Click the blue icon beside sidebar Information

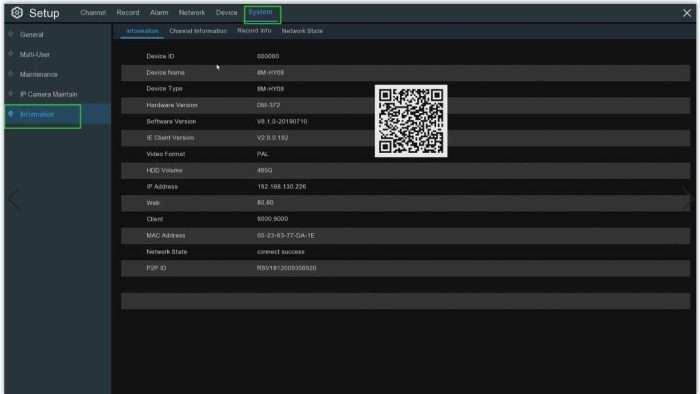pos(11,114)
